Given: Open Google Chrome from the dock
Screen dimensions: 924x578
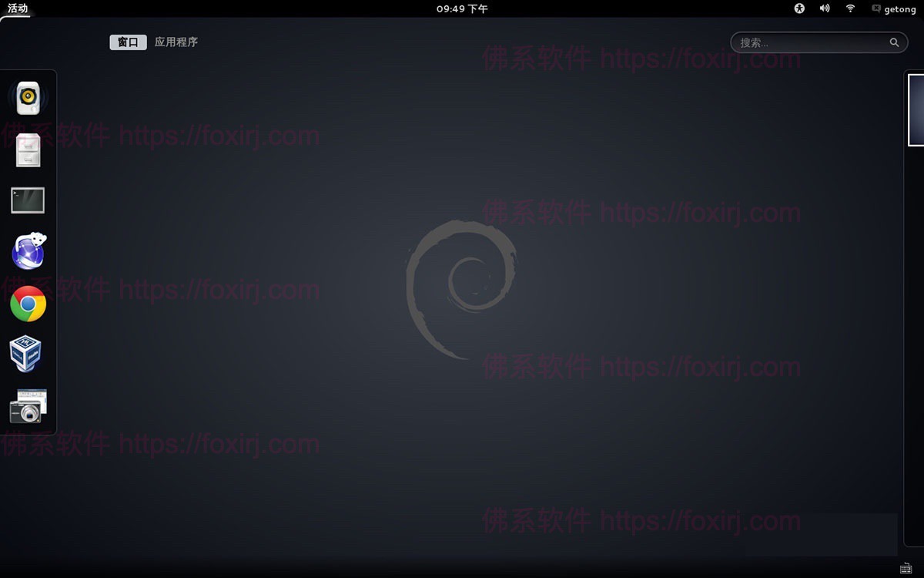Looking at the screenshot, I should coord(28,303).
